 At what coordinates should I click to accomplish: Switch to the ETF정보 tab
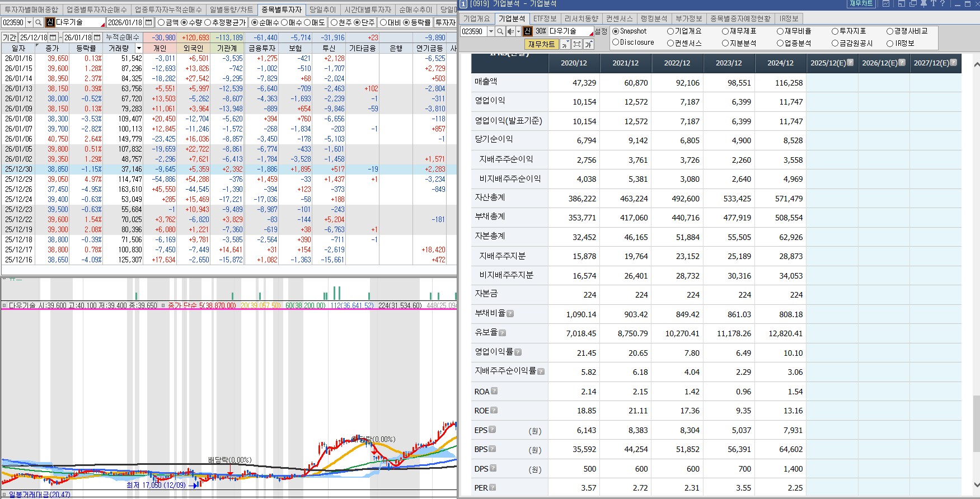[x=545, y=18]
